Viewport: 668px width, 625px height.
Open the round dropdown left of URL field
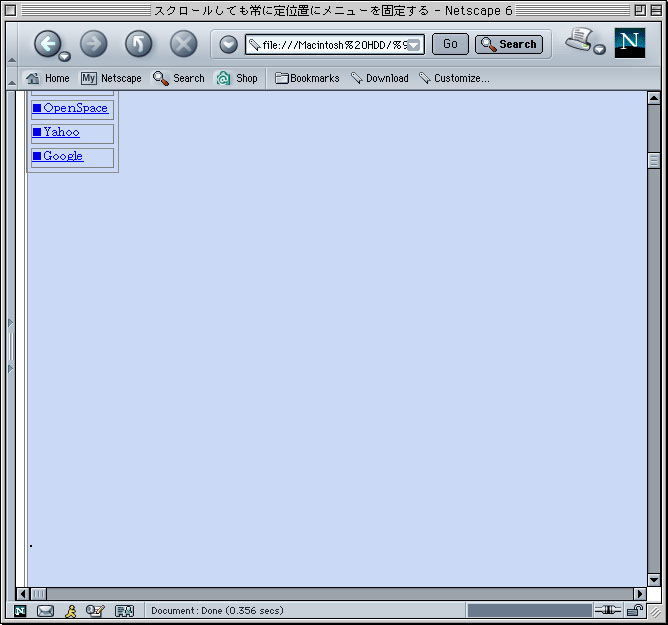coord(229,44)
